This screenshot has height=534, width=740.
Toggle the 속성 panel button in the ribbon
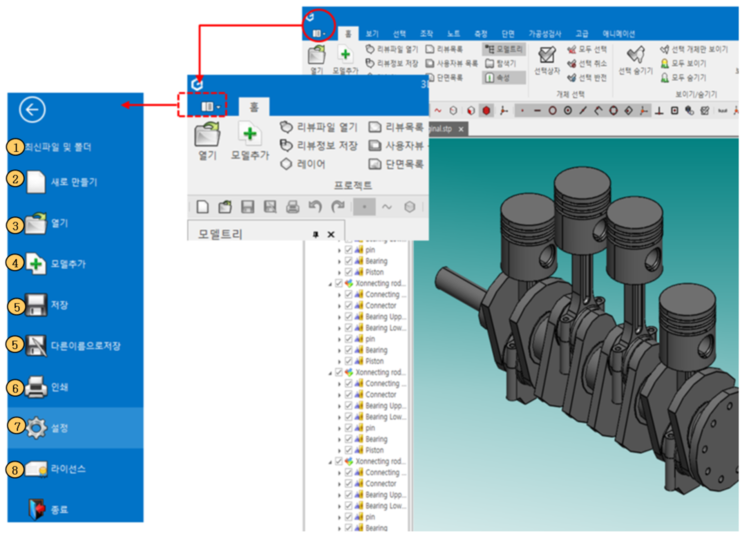pos(504,77)
